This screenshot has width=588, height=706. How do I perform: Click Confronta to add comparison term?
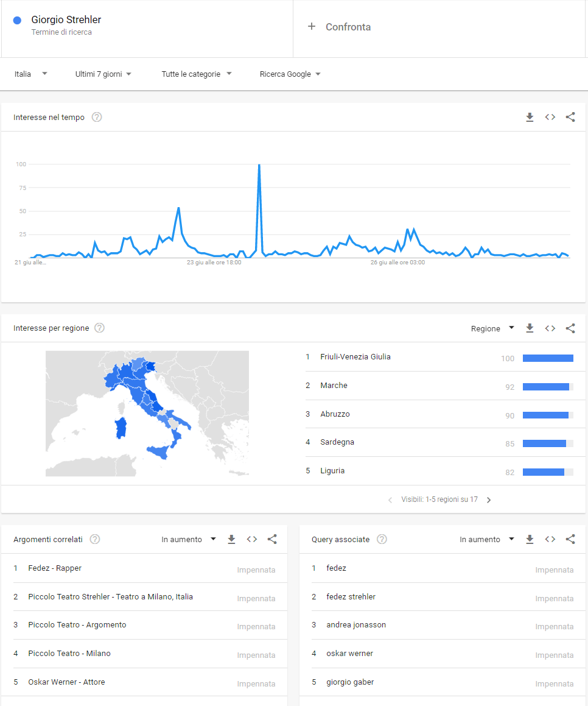pyautogui.click(x=340, y=27)
